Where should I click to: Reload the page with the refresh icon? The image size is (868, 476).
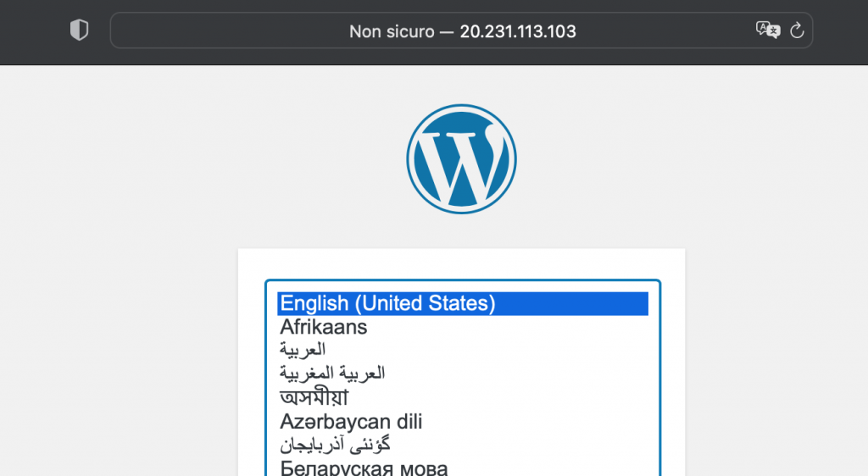point(797,30)
